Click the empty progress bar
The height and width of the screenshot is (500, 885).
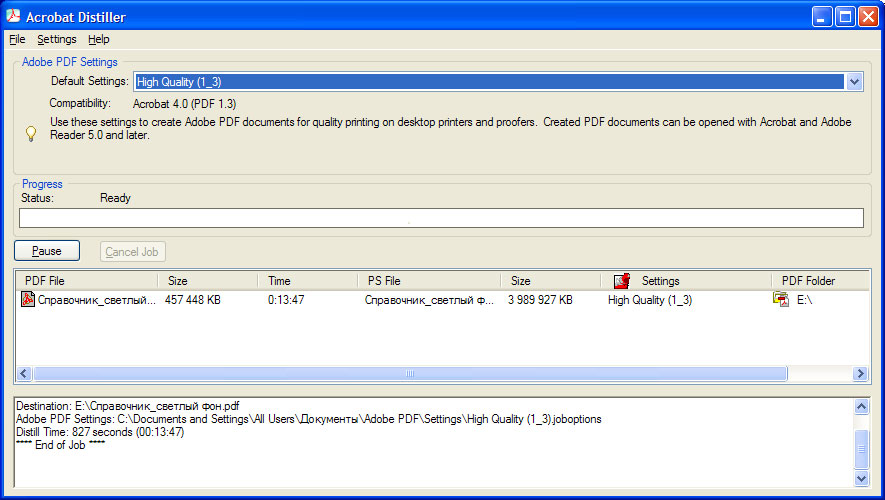point(441,218)
